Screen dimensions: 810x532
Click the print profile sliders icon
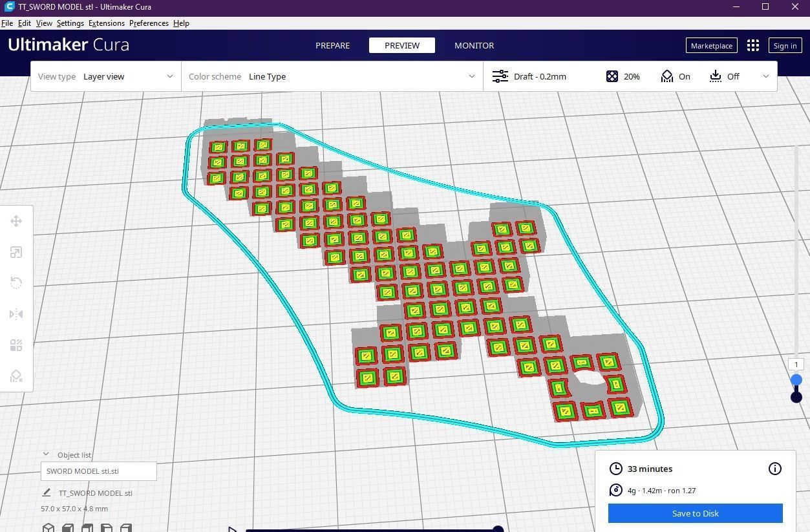(500, 76)
